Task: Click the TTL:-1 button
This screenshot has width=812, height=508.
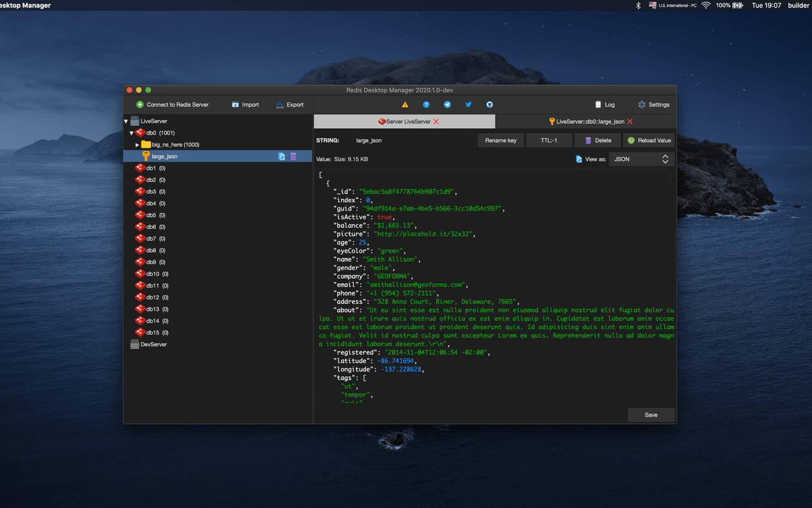Action: pyautogui.click(x=549, y=140)
